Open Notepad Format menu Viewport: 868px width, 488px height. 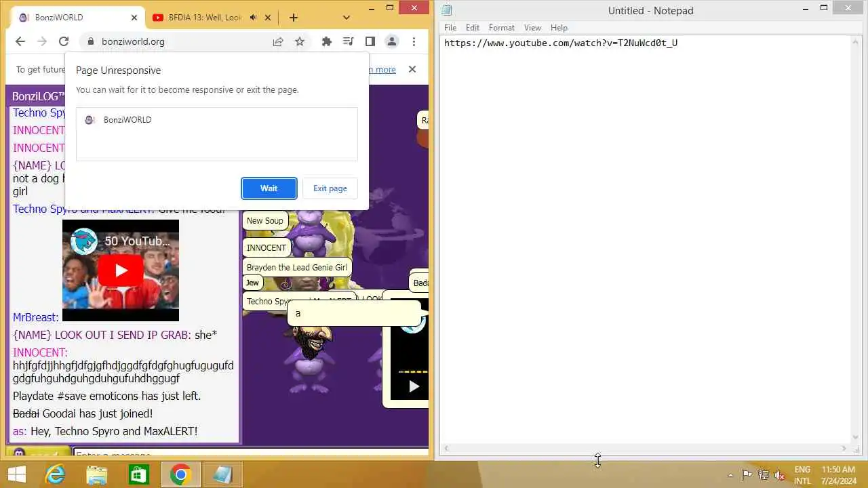tap(502, 28)
